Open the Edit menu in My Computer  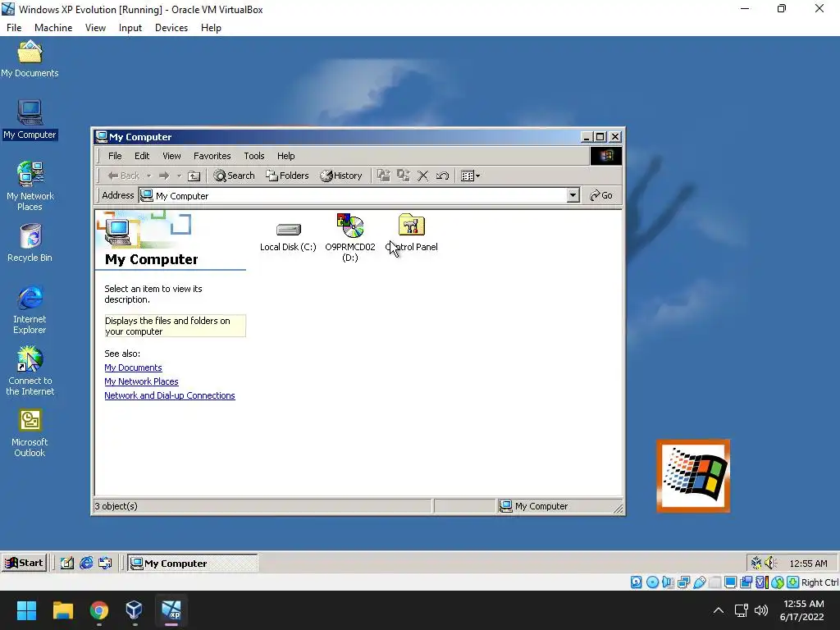tap(142, 156)
